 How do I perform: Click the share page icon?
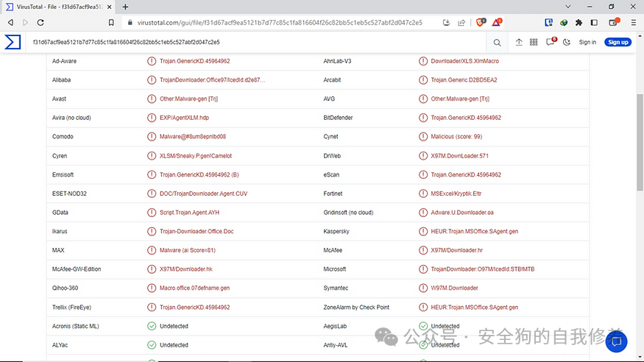point(461,23)
